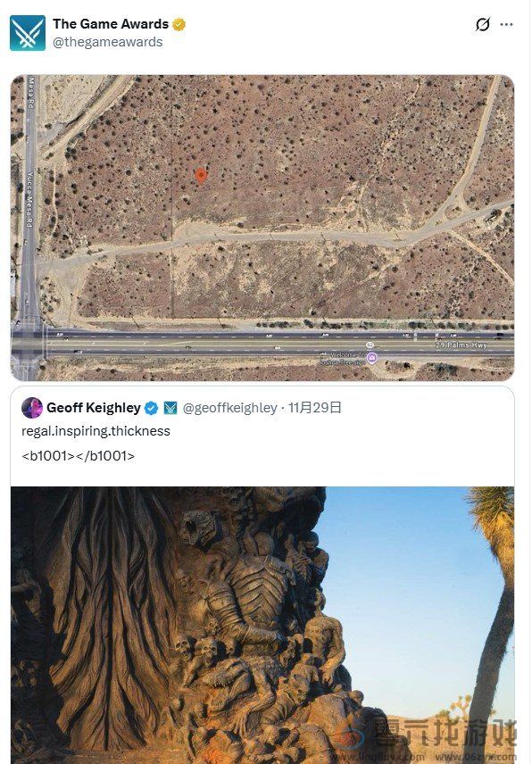This screenshot has width=532, height=764.
Task: Click the regal.inspiring.thickness tweet text
Action: (x=96, y=431)
